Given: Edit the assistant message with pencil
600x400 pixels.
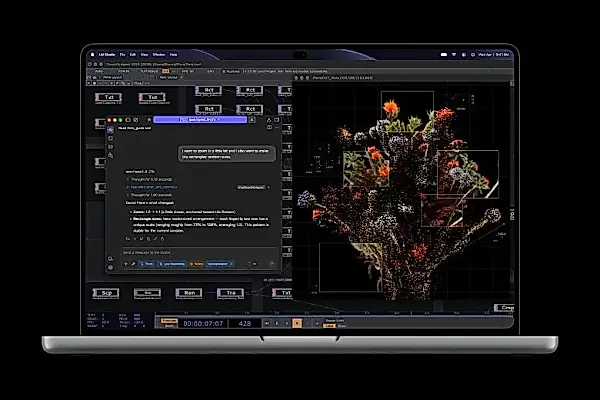Looking at the screenshot, I should click(x=155, y=239).
